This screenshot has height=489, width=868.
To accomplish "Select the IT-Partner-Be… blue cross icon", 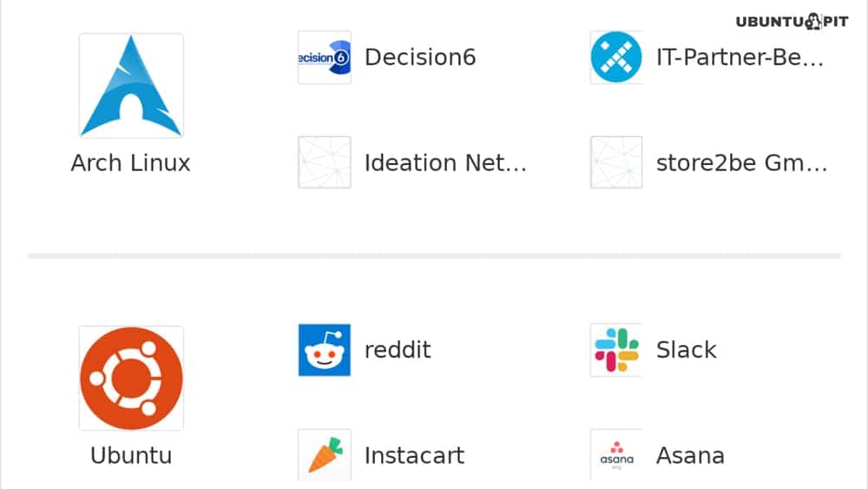I will tap(616, 57).
